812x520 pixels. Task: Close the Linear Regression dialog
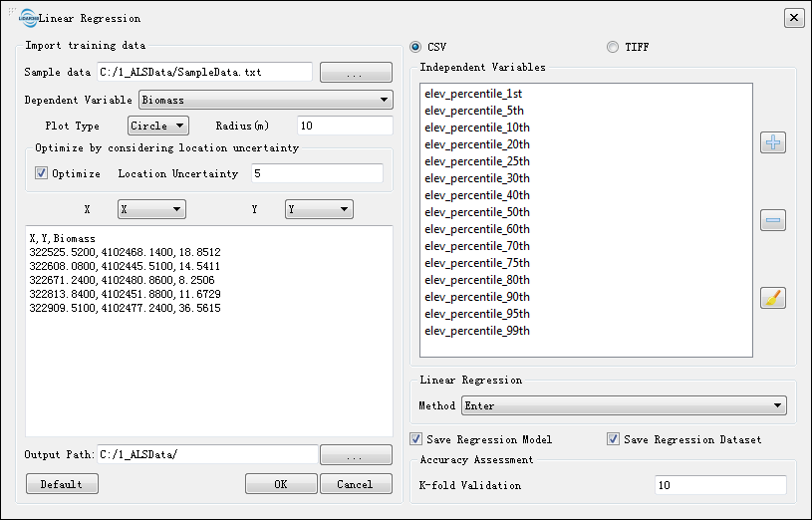click(793, 18)
